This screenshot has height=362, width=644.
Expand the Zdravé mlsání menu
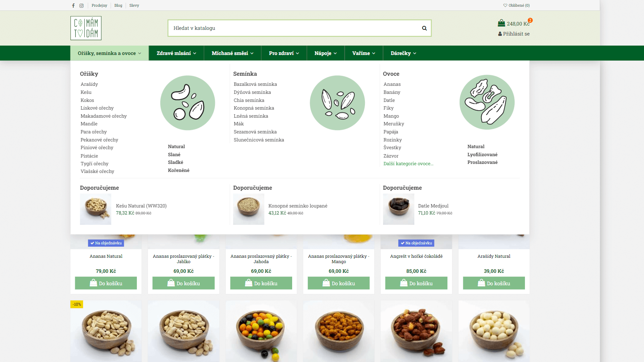(x=176, y=53)
